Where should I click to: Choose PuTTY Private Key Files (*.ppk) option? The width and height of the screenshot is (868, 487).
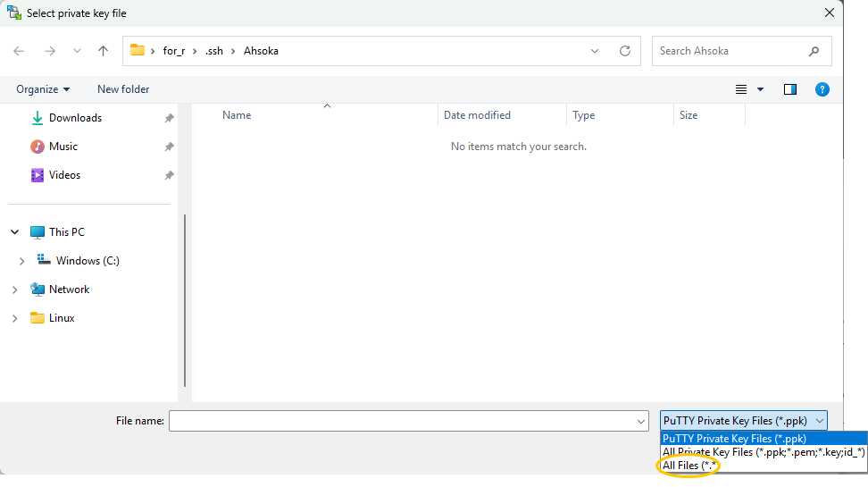tap(764, 438)
